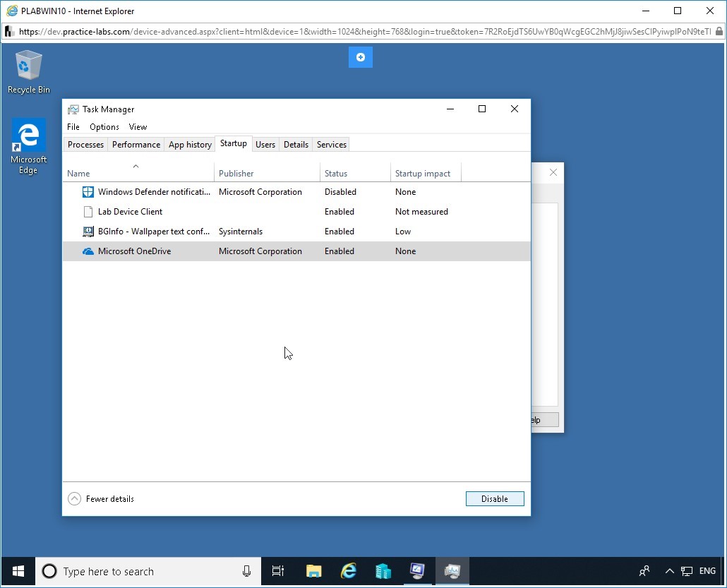Click the Type here to search box
The image size is (727, 588).
click(x=148, y=571)
